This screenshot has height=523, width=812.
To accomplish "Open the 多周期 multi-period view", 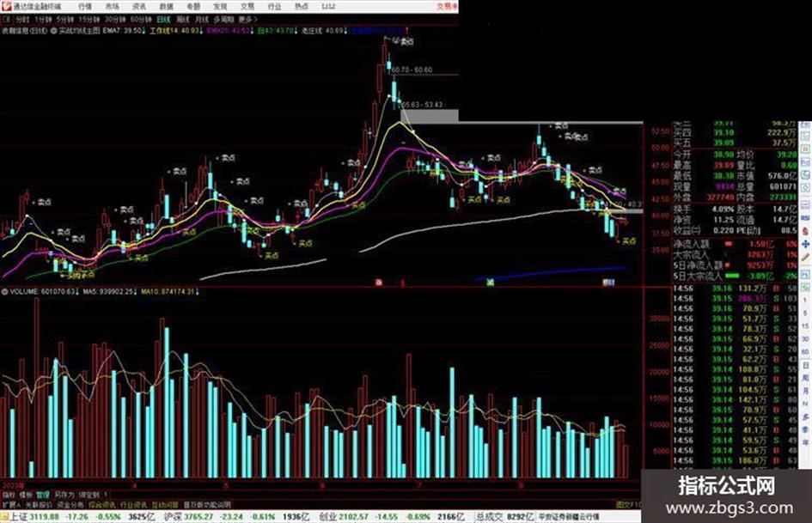I will coord(223,20).
